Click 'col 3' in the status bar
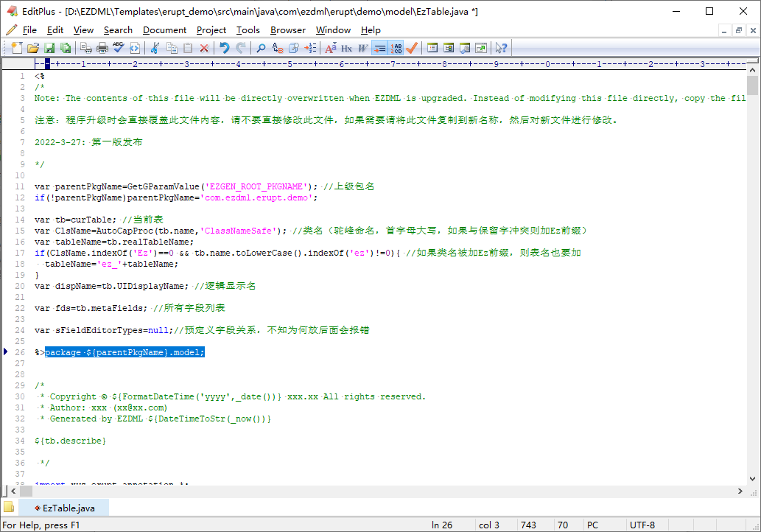This screenshot has height=532, width=761. (488, 525)
